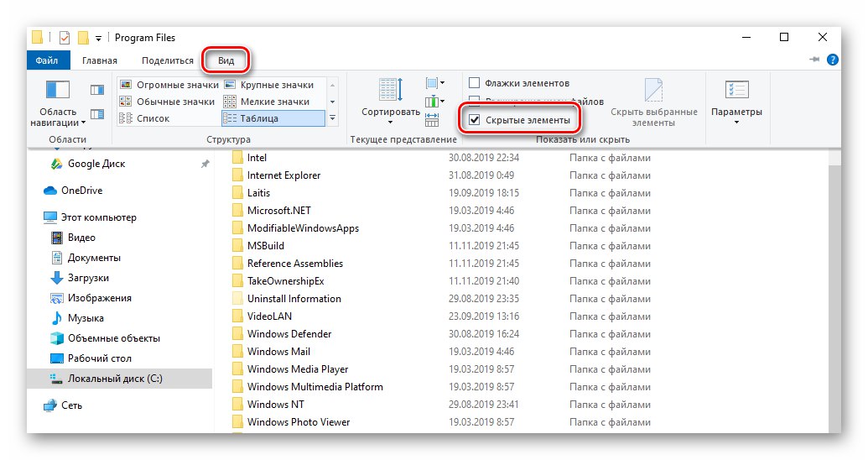
Task: Open Help via the blue question icon
Action: click(x=832, y=60)
